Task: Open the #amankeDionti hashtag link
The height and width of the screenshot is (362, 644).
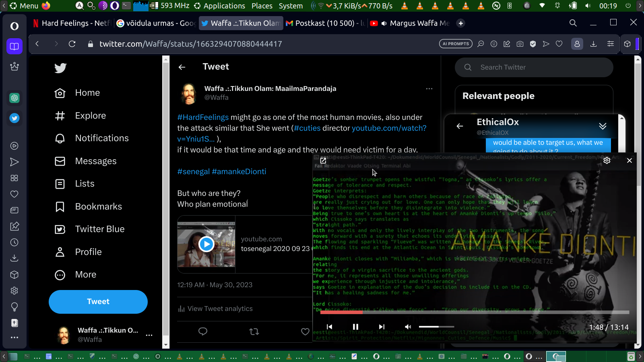Action: click(x=239, y=171)
